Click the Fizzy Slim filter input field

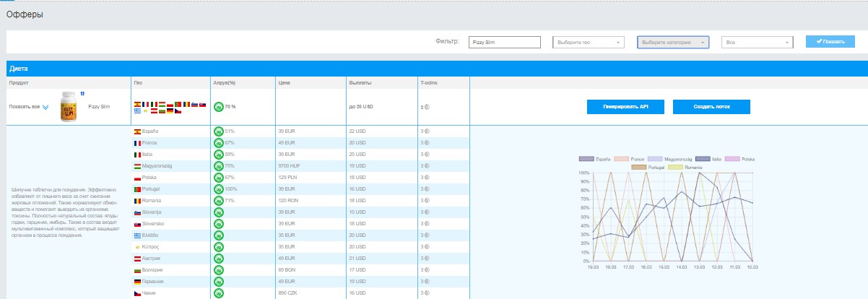tap(504, 43)
